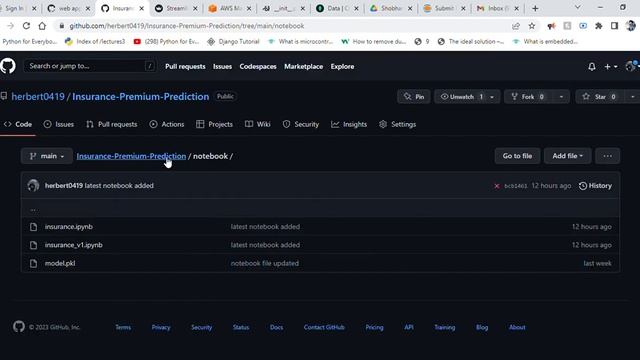
Task: Pin the repository
Action: point(413,97)
